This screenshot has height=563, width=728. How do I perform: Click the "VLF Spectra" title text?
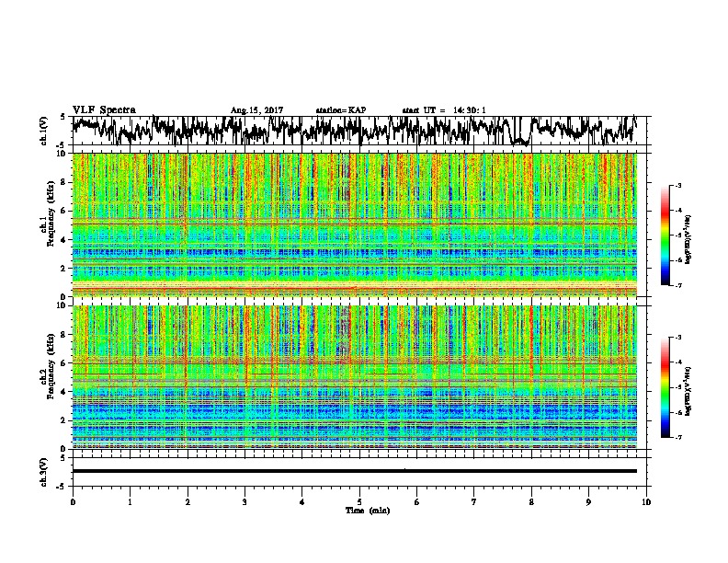coord(104,110)
